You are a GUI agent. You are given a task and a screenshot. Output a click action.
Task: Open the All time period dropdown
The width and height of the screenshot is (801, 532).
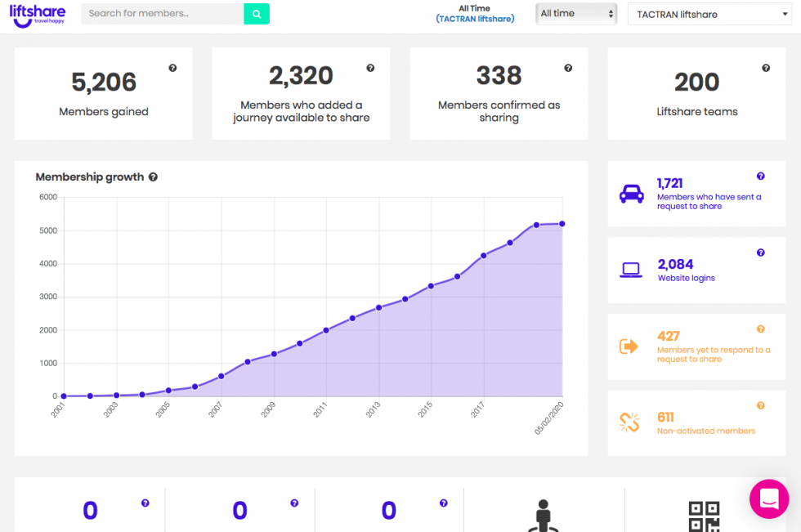click(x=576, y=14)
